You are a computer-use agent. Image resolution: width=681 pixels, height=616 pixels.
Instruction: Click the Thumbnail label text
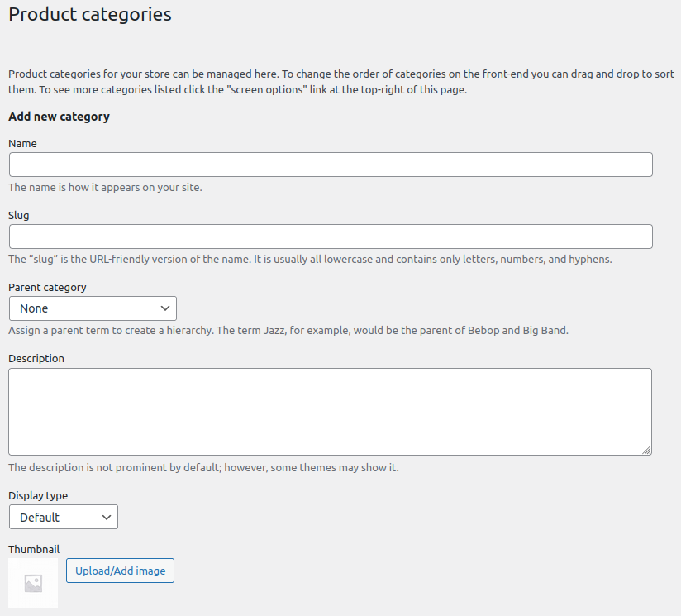(34, 549)
